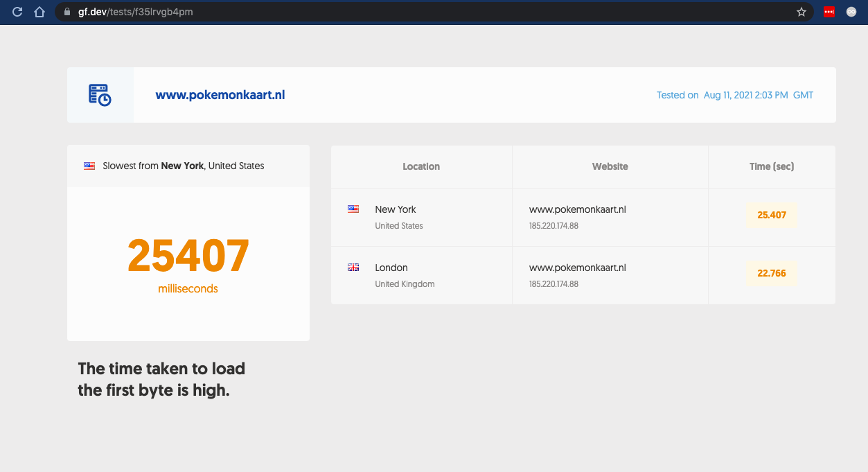Open the www.pokemonkaart.nl heading link
Screen dimensions: 868x472
pyautogui.click(x=220, y=95)
